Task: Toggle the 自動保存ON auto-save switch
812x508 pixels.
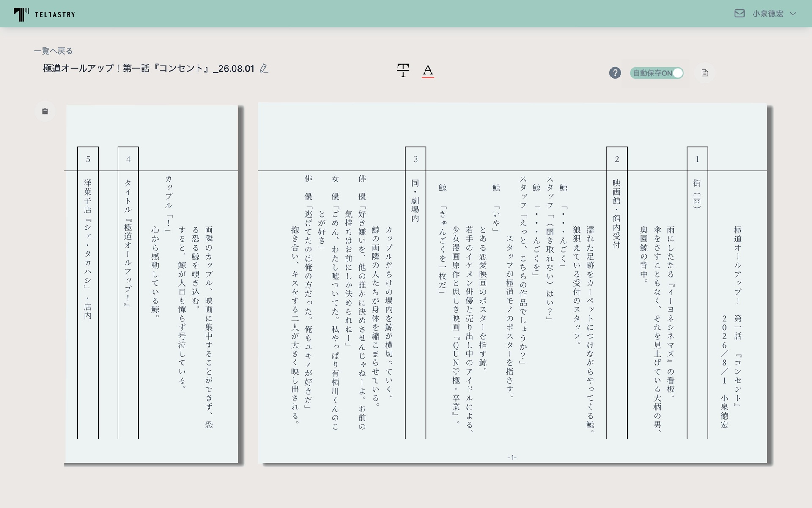Action: coord(656,73)
